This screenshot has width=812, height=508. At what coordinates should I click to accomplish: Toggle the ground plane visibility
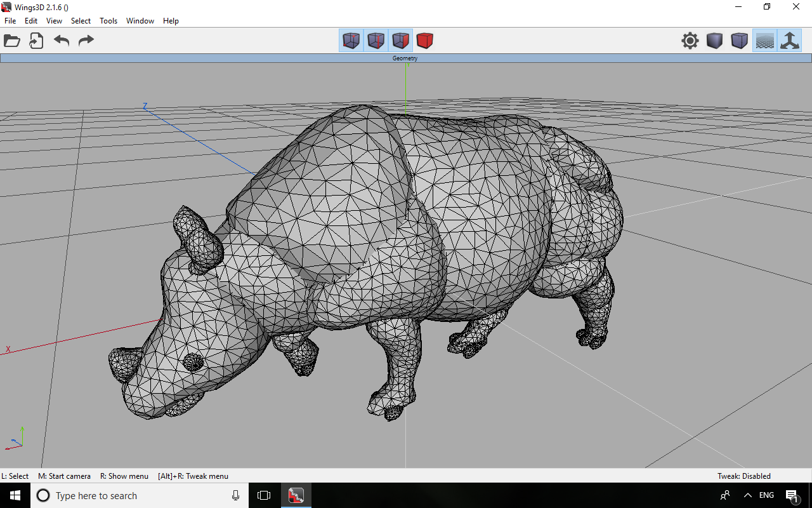coord(765,40)
